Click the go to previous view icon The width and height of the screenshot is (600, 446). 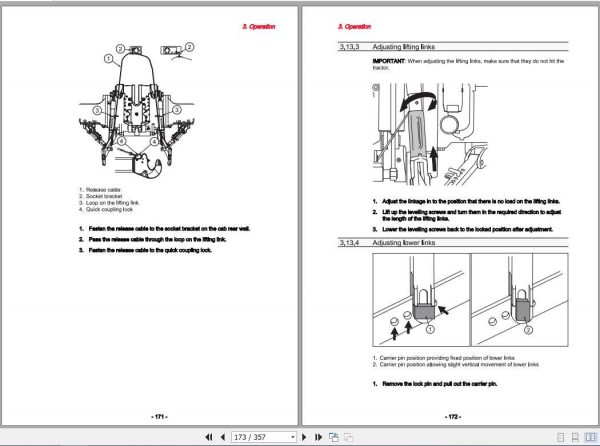coord(334,437)
